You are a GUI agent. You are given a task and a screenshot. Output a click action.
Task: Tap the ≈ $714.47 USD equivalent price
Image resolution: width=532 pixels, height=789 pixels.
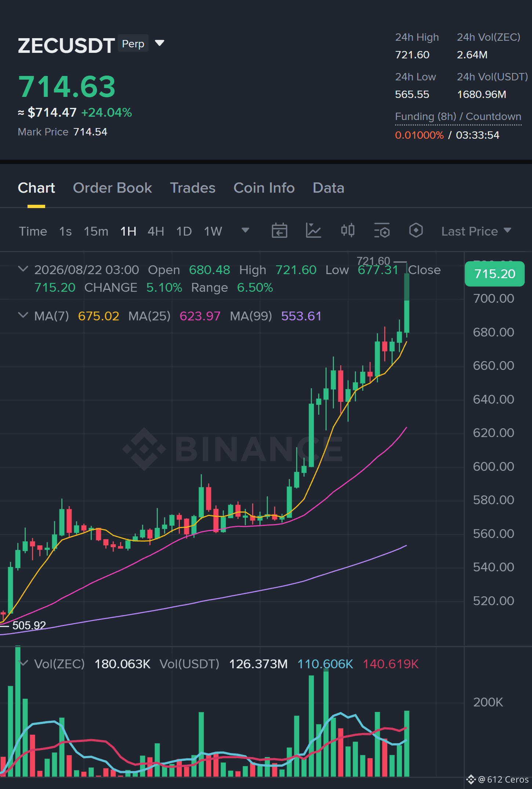tap(47, 112)
